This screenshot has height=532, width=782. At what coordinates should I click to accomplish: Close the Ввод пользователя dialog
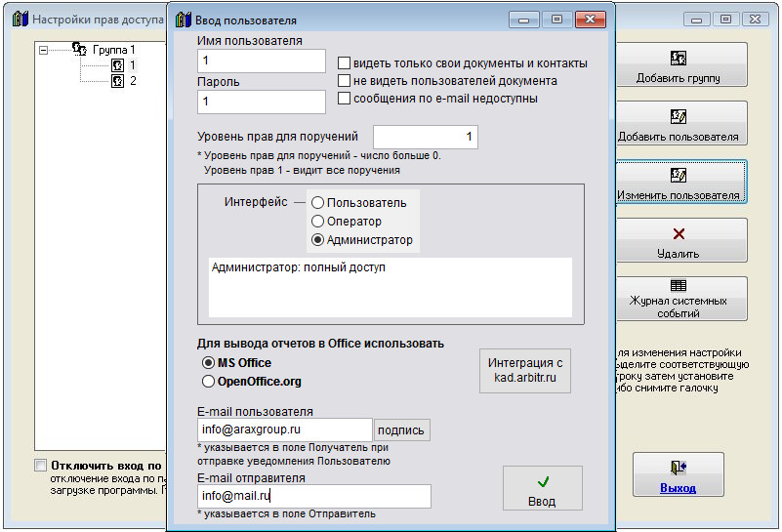pyautogui.click(x=590, y=20)
